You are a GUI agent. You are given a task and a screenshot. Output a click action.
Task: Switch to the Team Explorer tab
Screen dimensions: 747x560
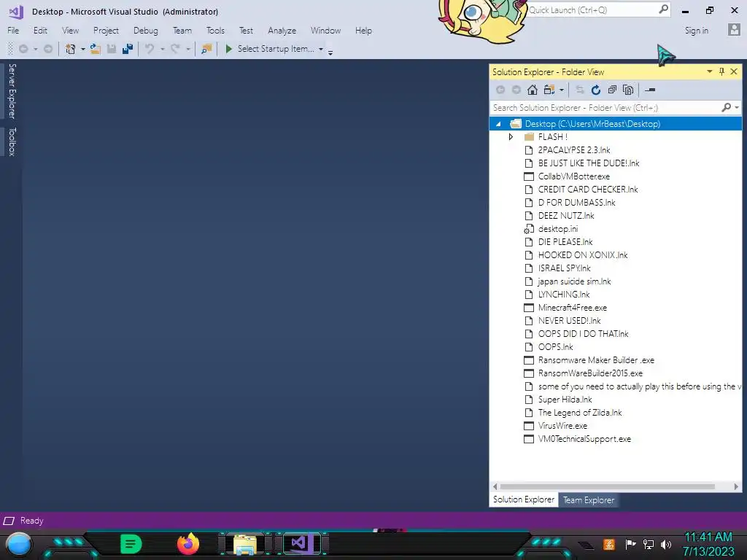coord(589,500)
